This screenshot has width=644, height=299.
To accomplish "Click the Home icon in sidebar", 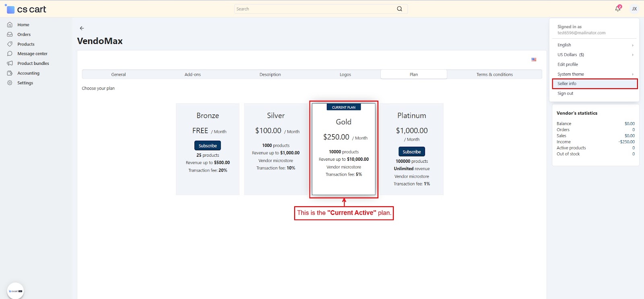I will click(10, 25).
